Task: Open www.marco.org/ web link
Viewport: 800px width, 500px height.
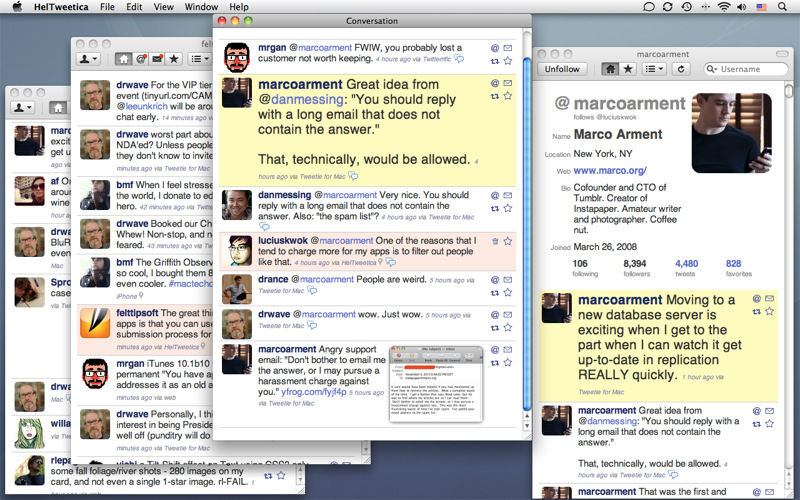Action: click(x=610, y=171)
